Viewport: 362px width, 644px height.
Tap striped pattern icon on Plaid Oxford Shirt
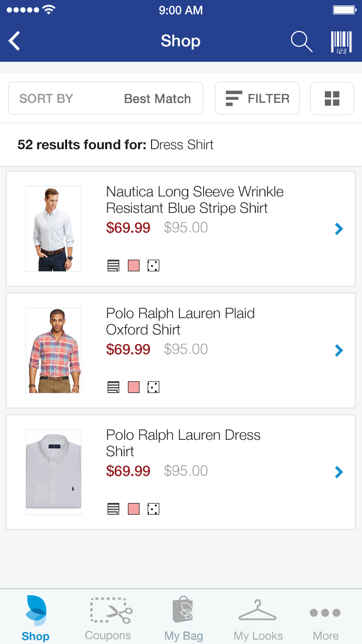point(113,387)
